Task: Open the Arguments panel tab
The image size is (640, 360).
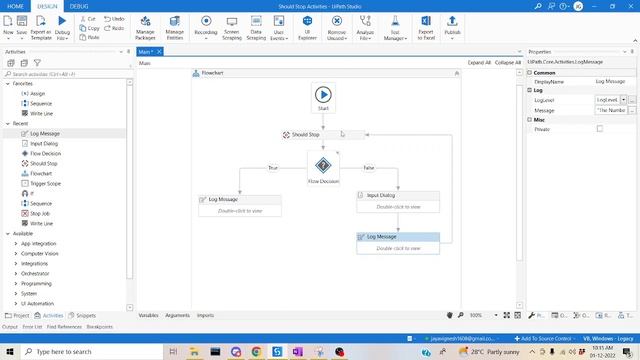Action: coord(177,315)
